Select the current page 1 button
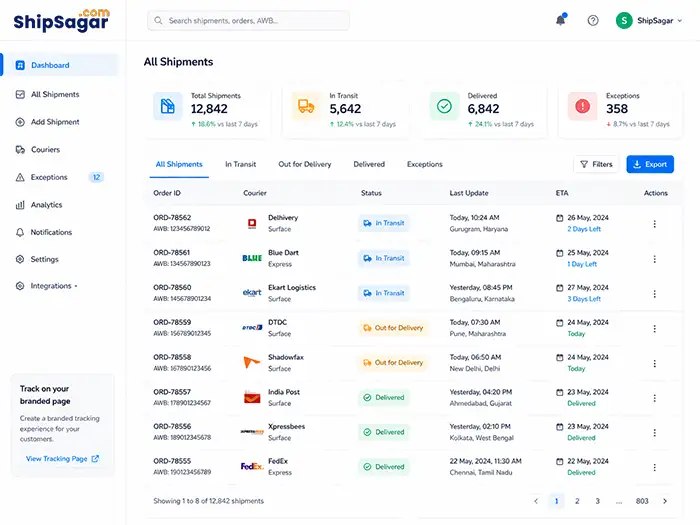 point(556,501)
